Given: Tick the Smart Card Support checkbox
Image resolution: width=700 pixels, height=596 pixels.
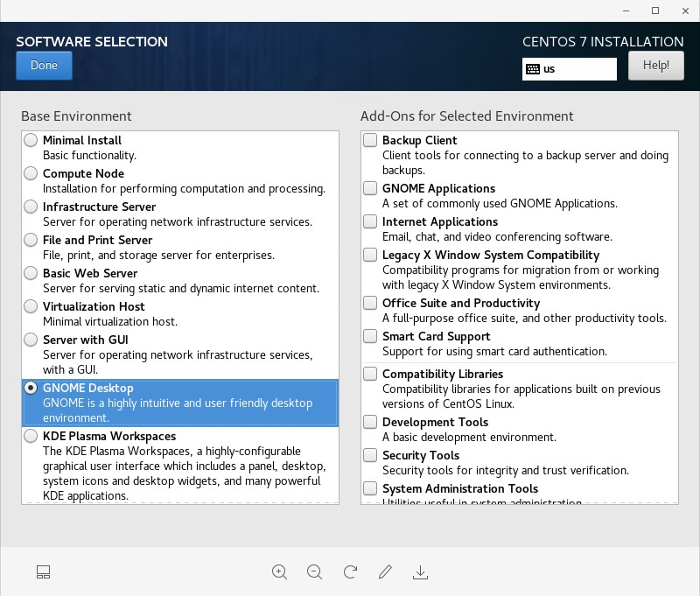Looking at the screenshot, I should (370, 336).
